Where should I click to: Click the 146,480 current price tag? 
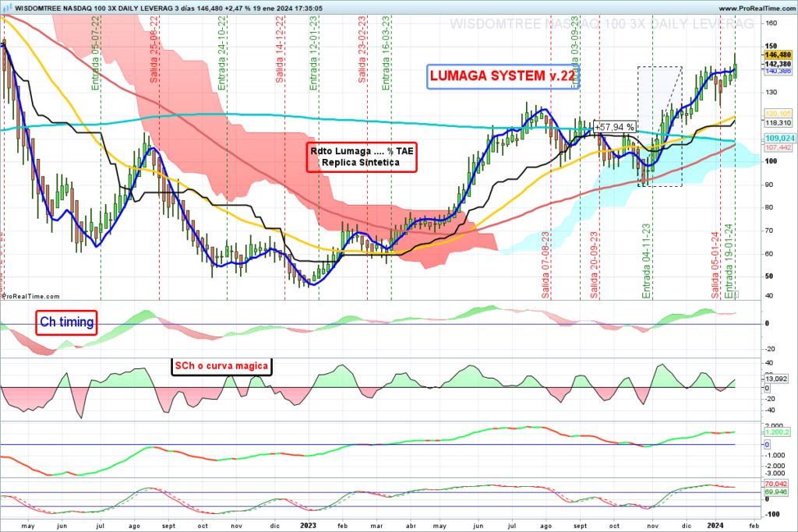(778, 55)
